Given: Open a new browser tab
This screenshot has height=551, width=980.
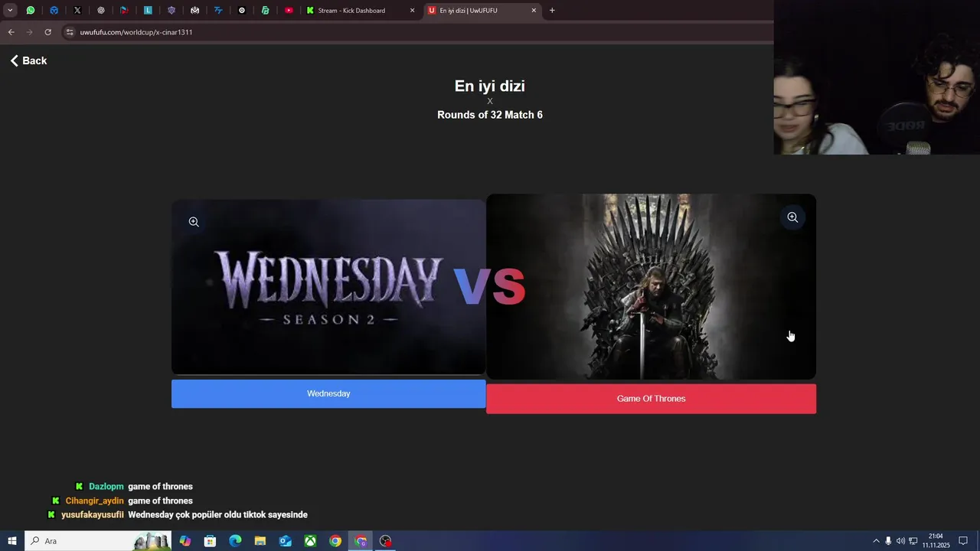Looking at the screenshot, I should pyautogui.click(x=552, y=11).
